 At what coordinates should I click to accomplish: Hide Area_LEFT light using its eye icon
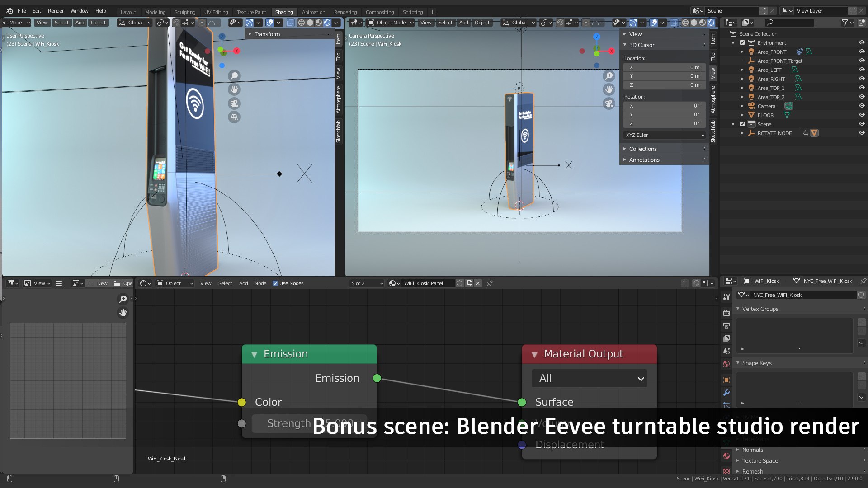pos(862,70)
